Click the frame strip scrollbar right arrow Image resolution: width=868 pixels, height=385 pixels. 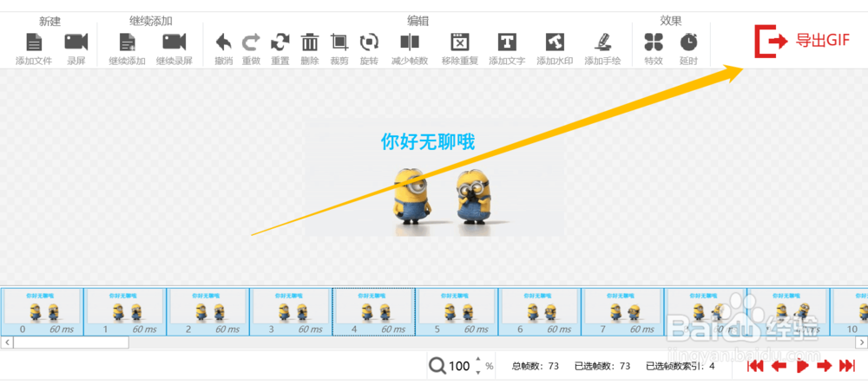[x=861, y=343]
